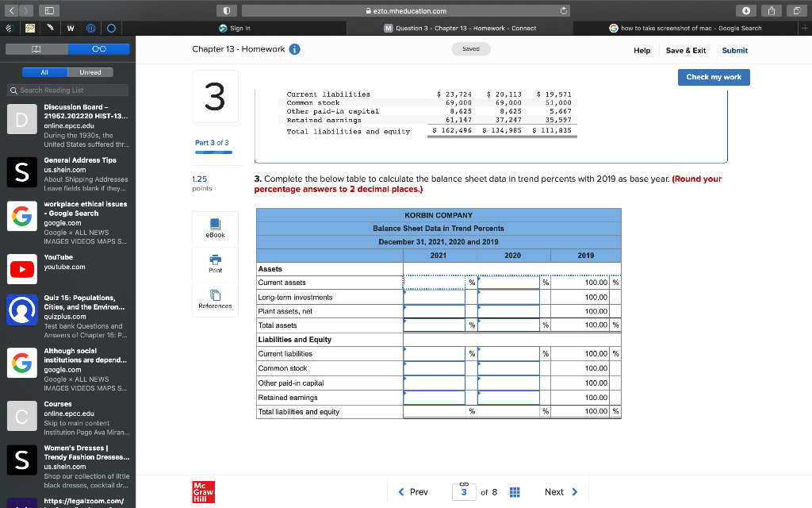Image resolution: width=812 pixels, height=508 pixels.
Task: Open Women's Dresses reading list item
Action: (x=68, y=467)
